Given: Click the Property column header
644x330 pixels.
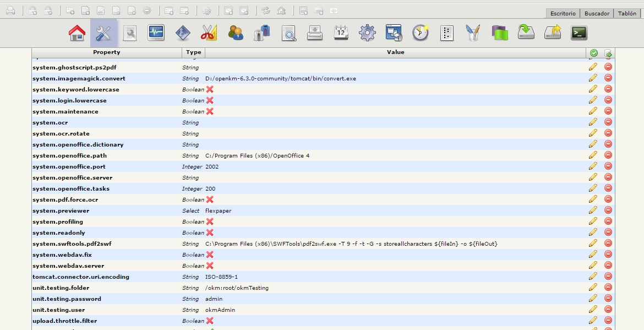Looking at the screenshot, I should coord(106,52).
